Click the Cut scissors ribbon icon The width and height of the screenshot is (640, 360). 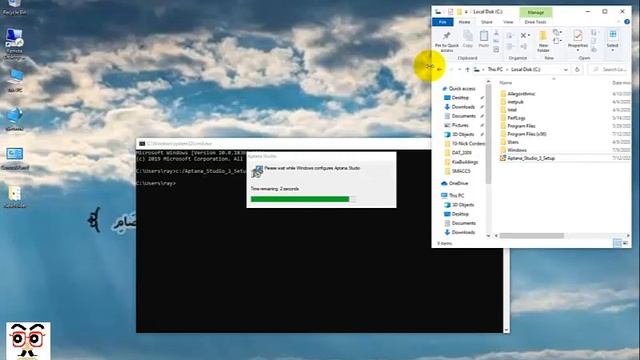pyautogui.click(x=496, y=33)
